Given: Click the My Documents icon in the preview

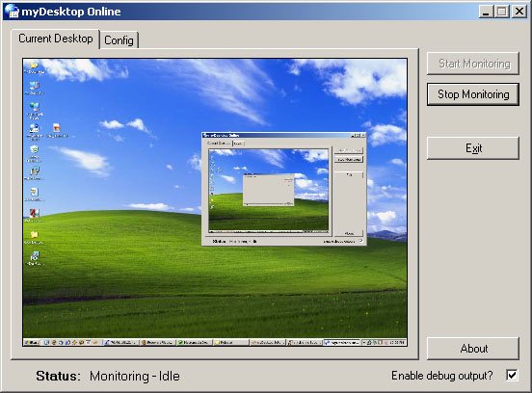Looking at the screenshot, I should click(34, 65).
